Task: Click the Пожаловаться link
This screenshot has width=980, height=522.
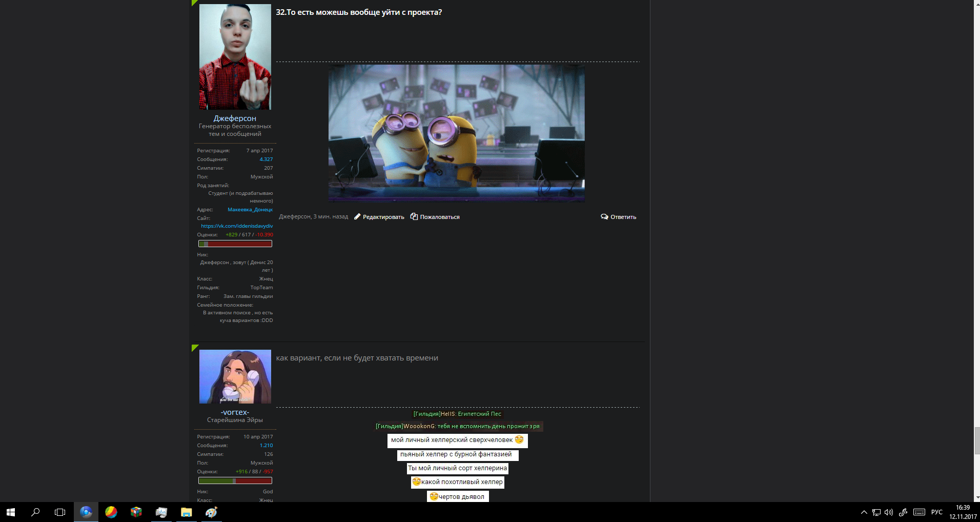Action: (440, 217)
